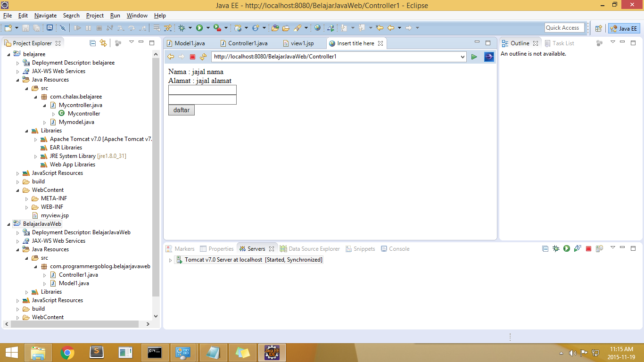Image resolution: width=644 pixels, height=362 pixels.
Task: Open the File menu
Action: (x=8, y=16)
